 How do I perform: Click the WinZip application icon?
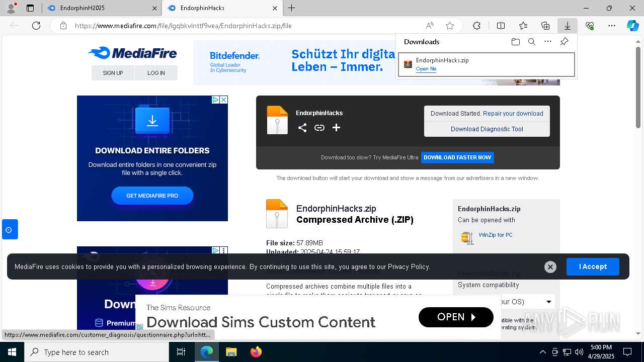pyautogui.click(x=467, y=238)
